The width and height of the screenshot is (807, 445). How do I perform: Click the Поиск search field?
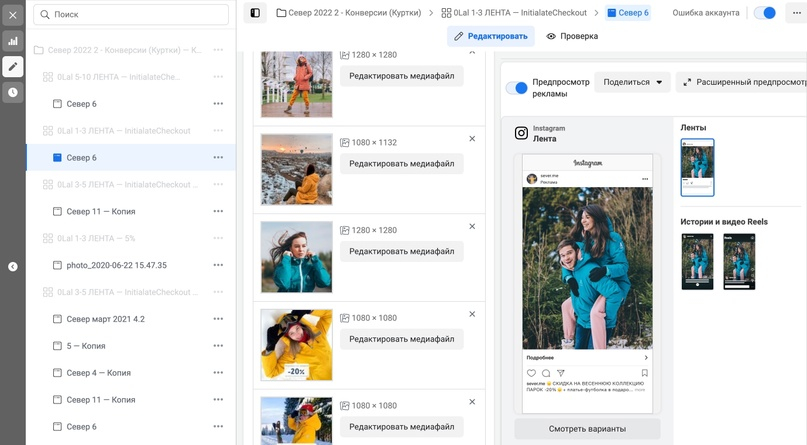pyautogui.click(x=130, y=15)
